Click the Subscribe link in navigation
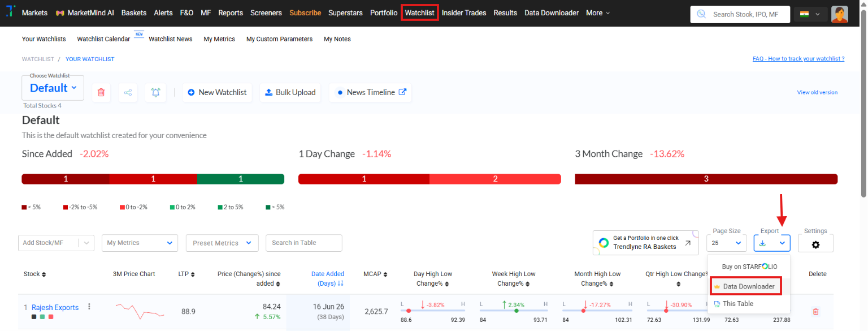Viewport: 868px width, 331px height. tap(305, 12)
